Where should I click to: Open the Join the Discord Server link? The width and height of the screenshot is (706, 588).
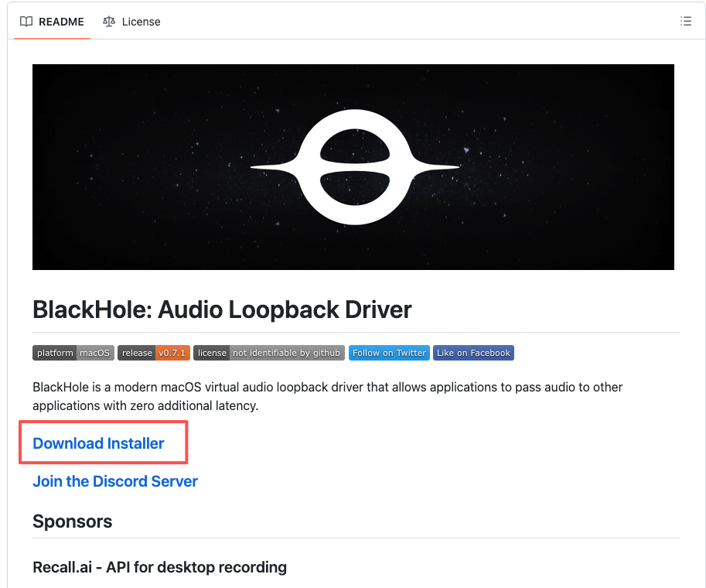(115, 481)
